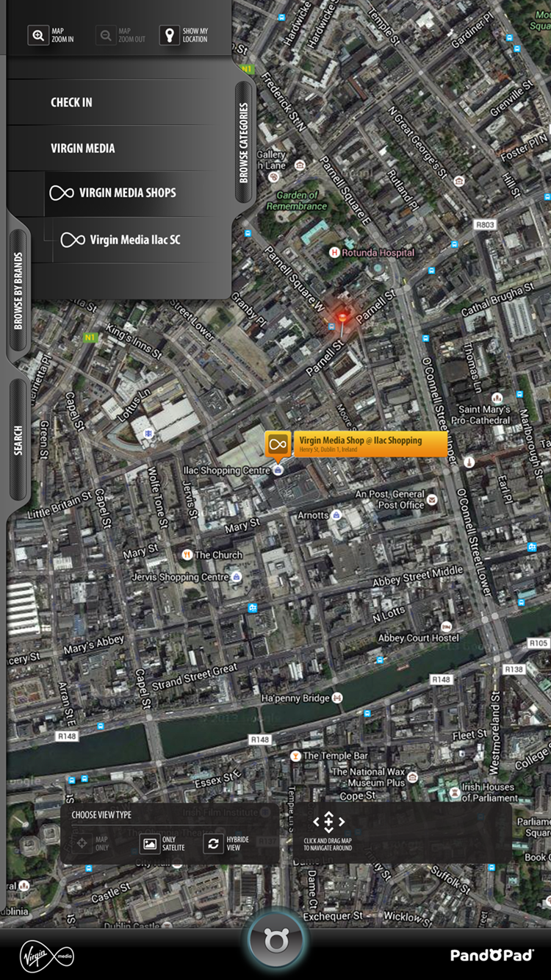The height and width of the screenshot is (980, 551).
Task: Tap the glowing PandaPad home button
Action: pos(275,940)
